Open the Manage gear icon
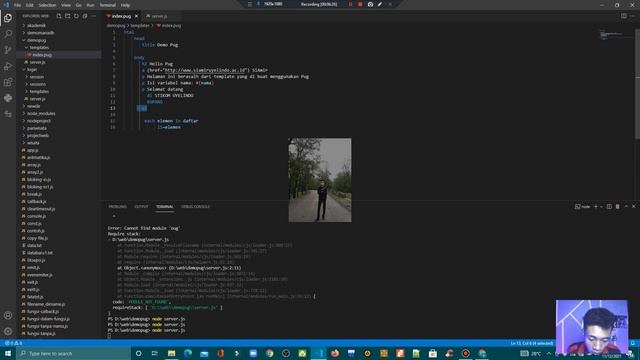Screen dimensions: 640x360 [8, 331]
